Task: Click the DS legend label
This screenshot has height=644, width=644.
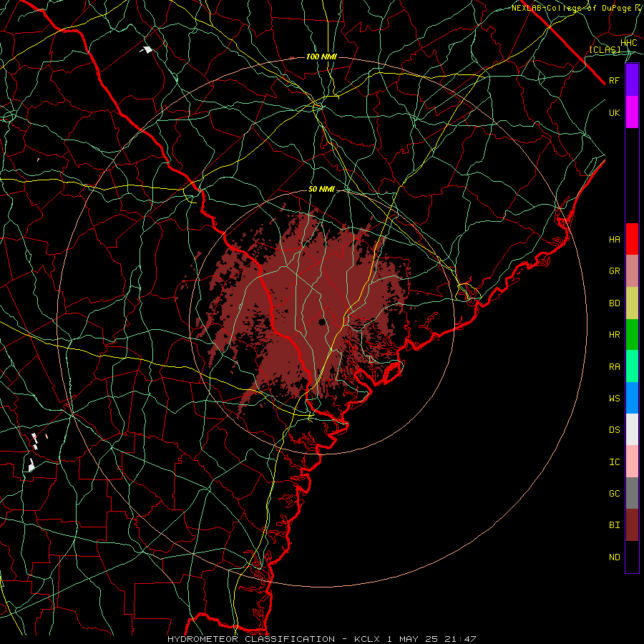Action: tap(615, 430)
